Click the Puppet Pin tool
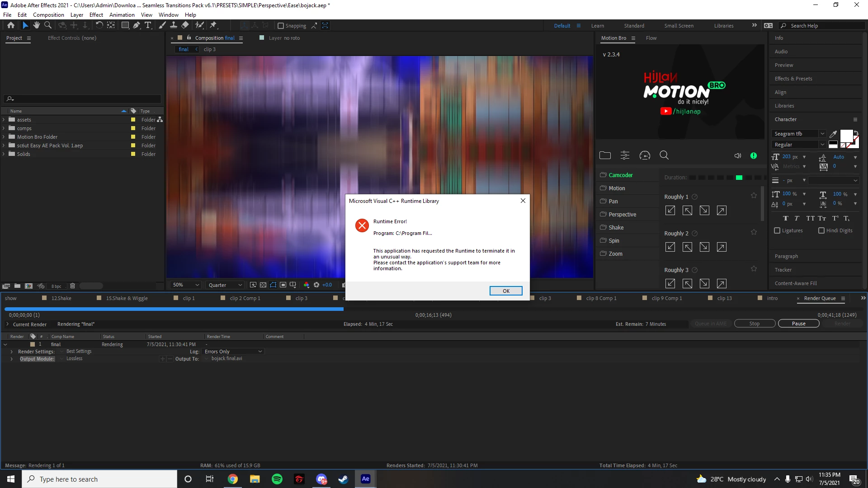Screen dimensions: 868x488 pyautogui.click(x=213, y=25)
